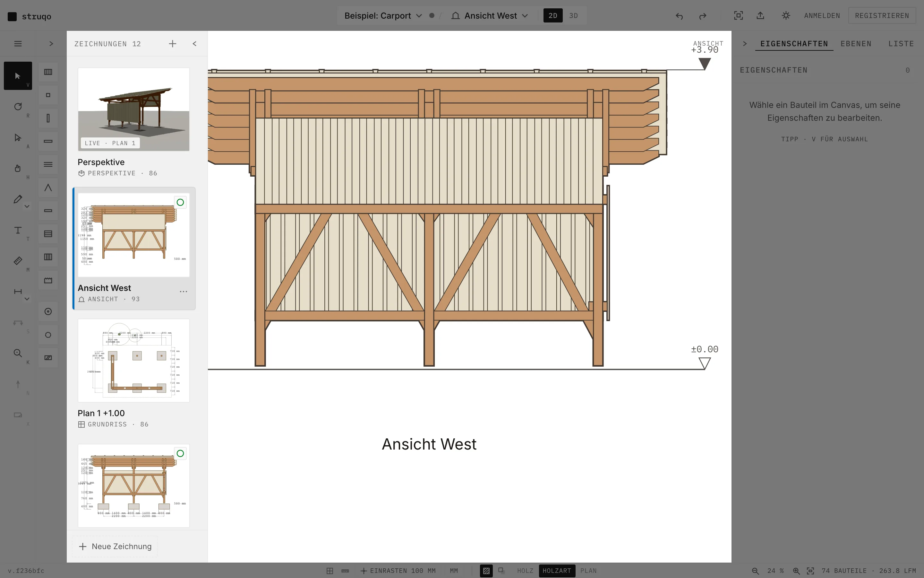Viewport: 924px width, 578px height.
Task: Open the Plan 1 +1.00 drawing thumbnail
Action: point(134,361)
